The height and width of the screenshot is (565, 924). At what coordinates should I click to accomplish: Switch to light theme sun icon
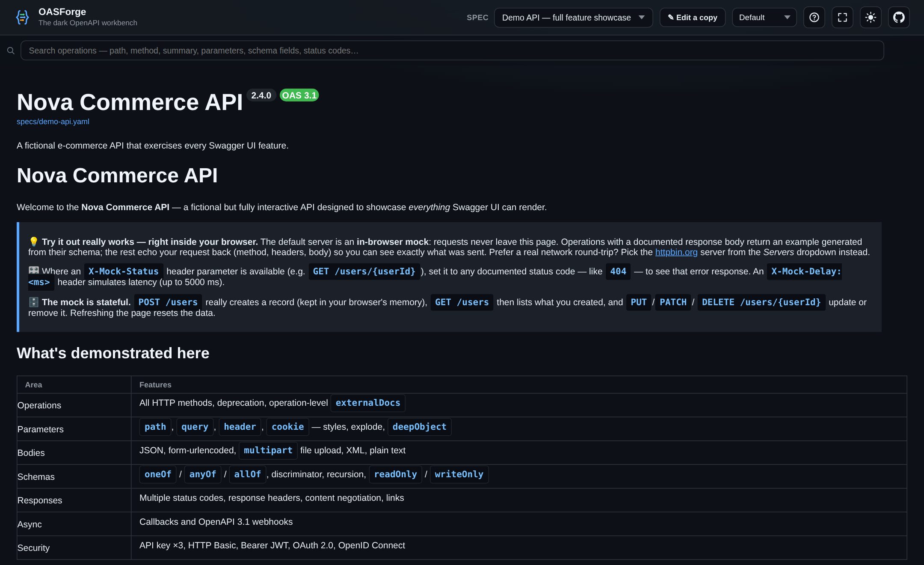coord(871,18)
